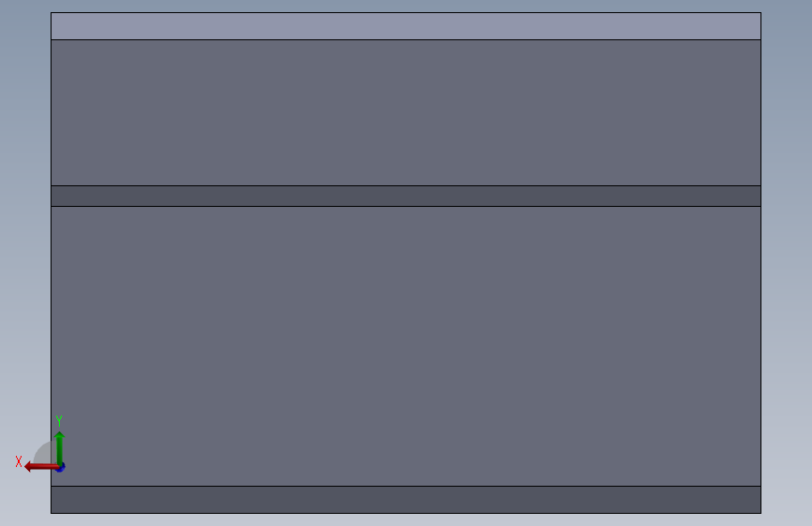Select the dark bottom strip face
812x526 pixels.
406,500
